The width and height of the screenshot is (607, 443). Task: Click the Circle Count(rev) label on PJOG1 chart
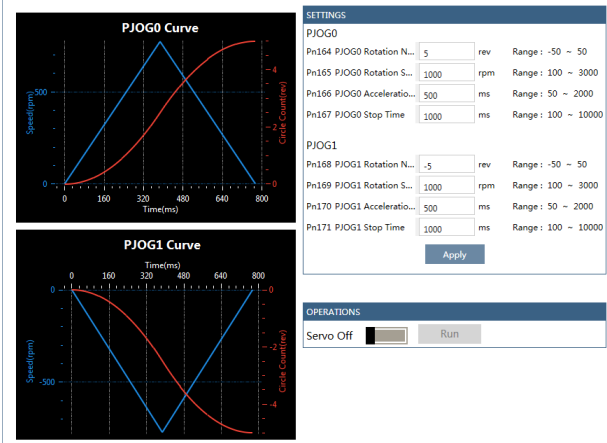pos(283,361)
